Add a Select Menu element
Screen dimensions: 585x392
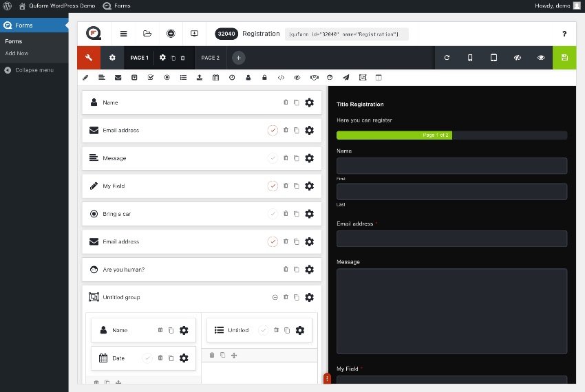pos(134,78)
